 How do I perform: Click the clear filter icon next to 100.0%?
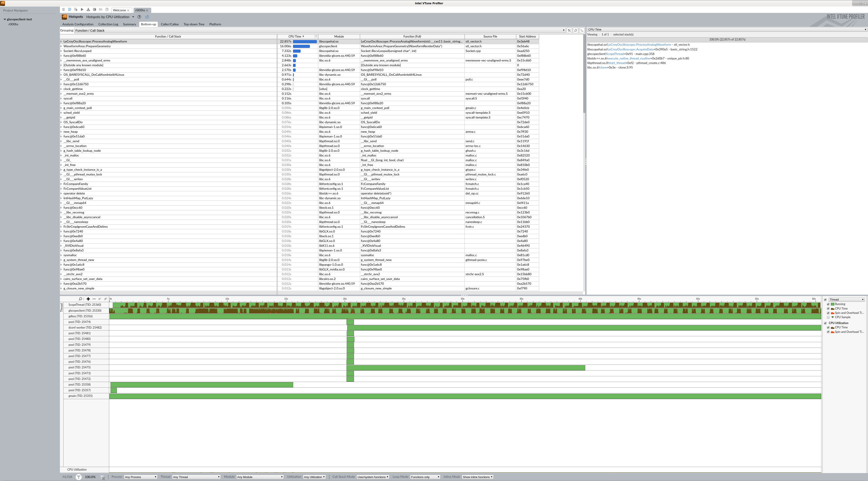(103, 477)
